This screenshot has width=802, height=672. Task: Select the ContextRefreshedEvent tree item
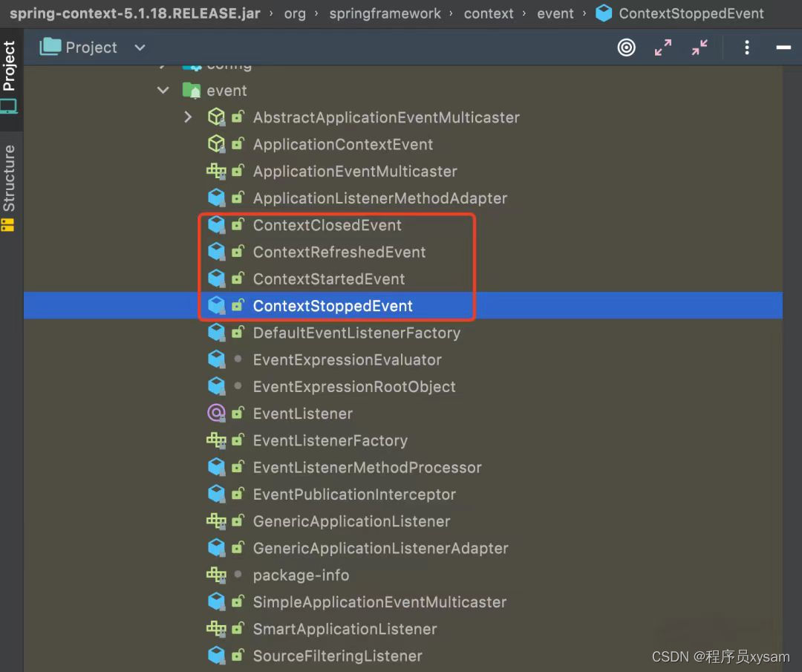point(339,252)
